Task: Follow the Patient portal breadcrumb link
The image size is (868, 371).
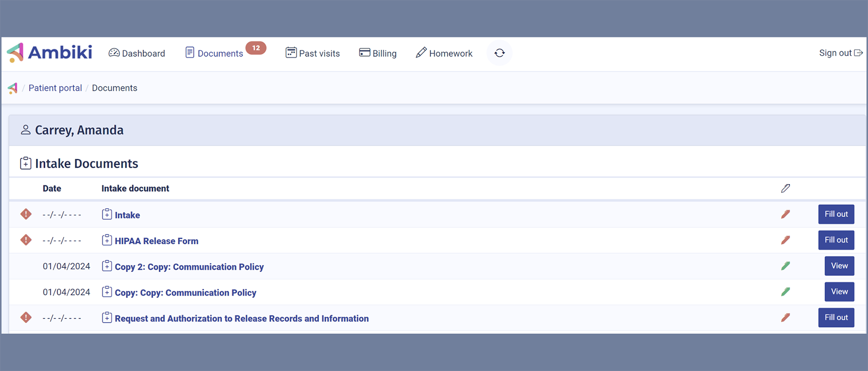Action: [x=55, y=88]
